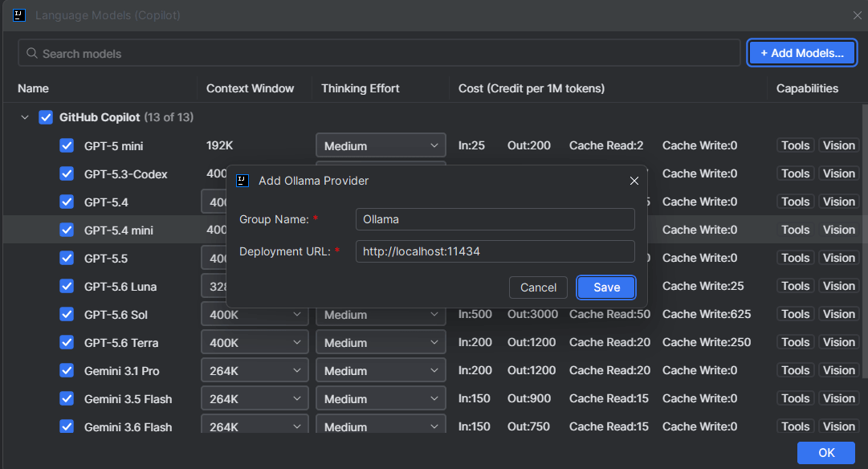868x469 pixels.
Task: Open Gemini 3.1 Pro Thinking Effort dropdown
Action: point(381,370)
